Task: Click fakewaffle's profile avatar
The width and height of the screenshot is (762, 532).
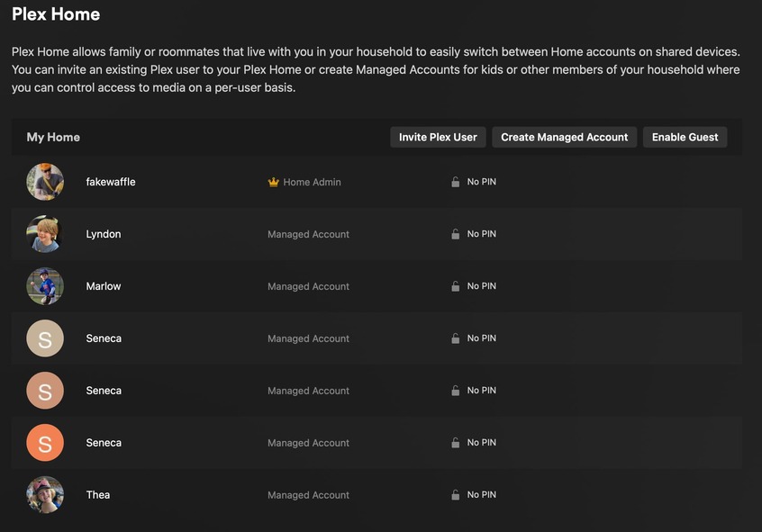Action: 45,182
